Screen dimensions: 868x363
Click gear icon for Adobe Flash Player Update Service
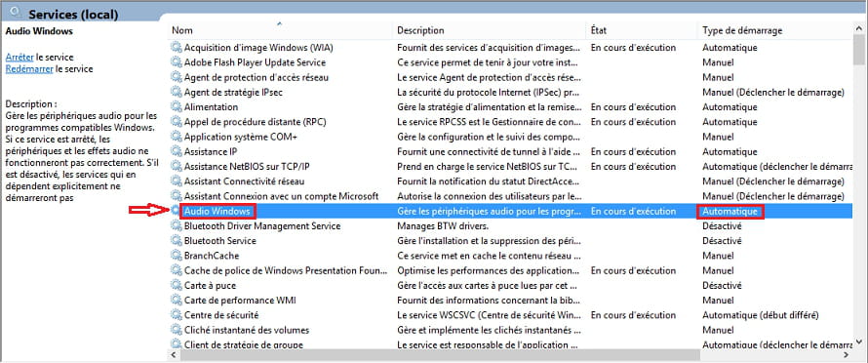(176, 62)
